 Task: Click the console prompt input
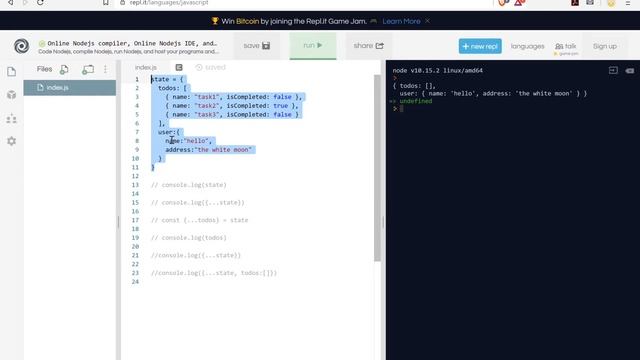[x=402, y=109]
